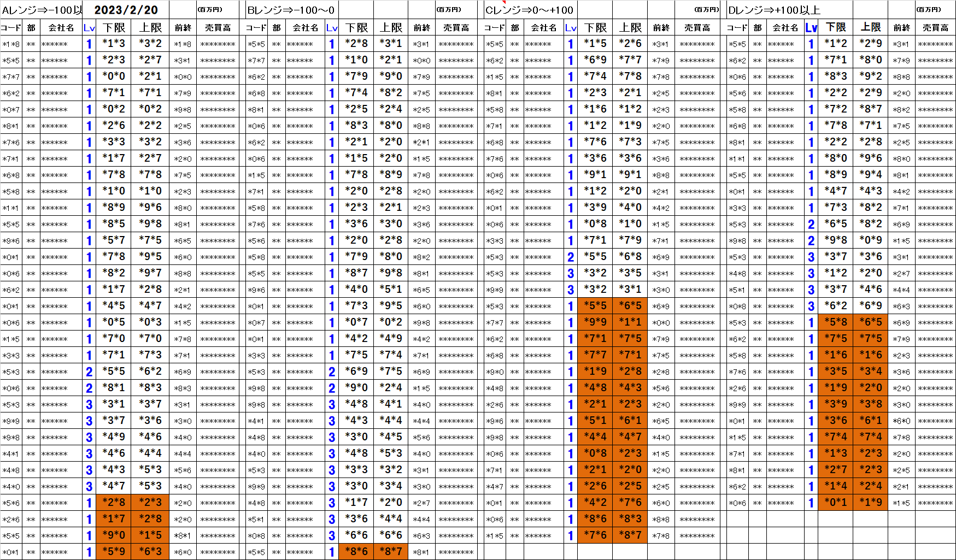Click the Bレンジ⇒-100~0 section title

[x=291, y=10]
